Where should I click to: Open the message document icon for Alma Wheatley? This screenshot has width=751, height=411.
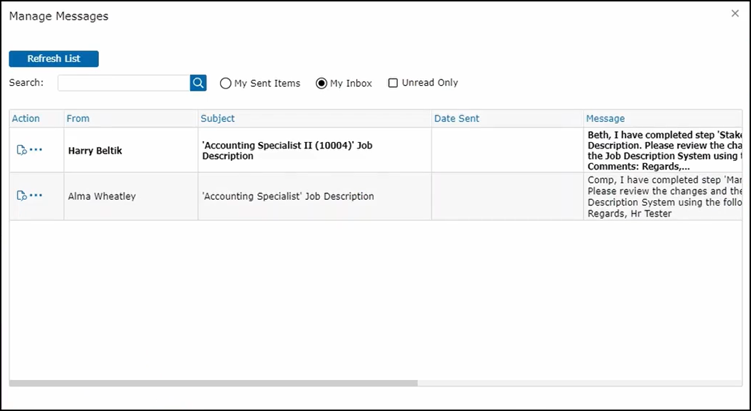tap(21, 196)
